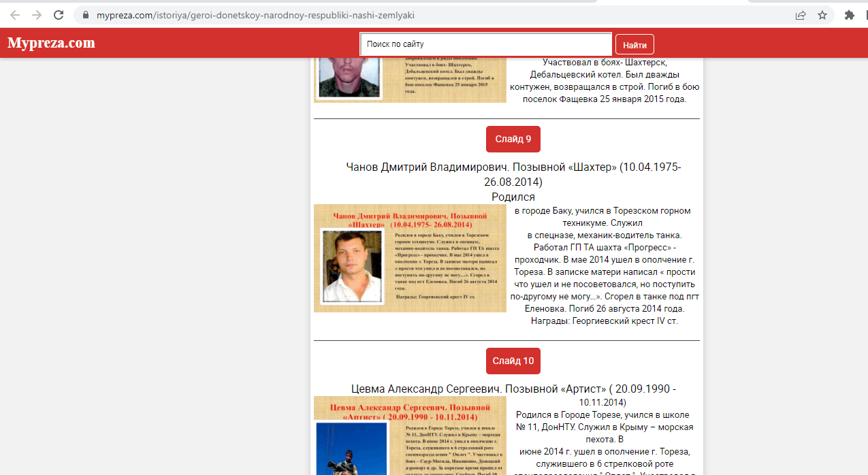Click the line поселок Фащевка 25 января 2015 года.
Viewport: 868px width, 475px height.
coord(605,99)
